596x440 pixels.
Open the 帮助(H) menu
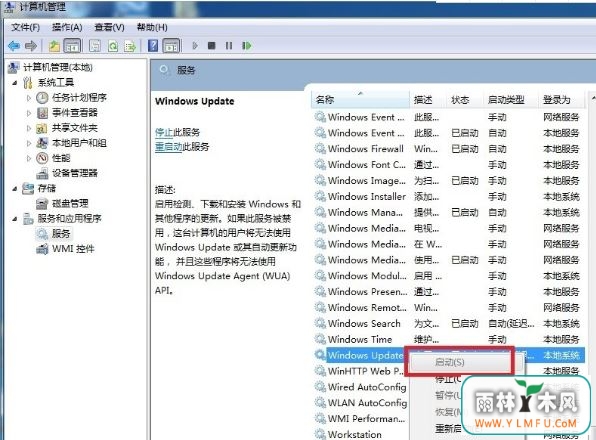(152, 27)
